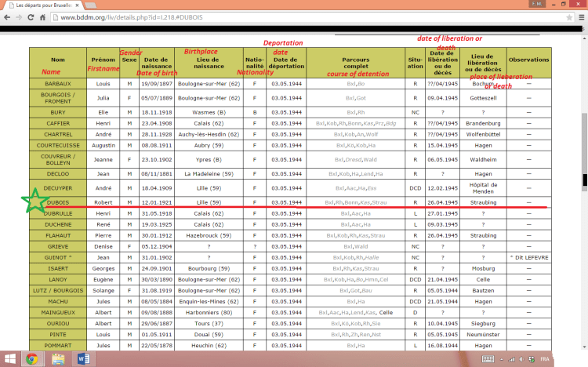The width and height of the screenshot is (588, 367).
Task: Click the '* Dit LEFEVRE' observation cell
Action: 528,257
